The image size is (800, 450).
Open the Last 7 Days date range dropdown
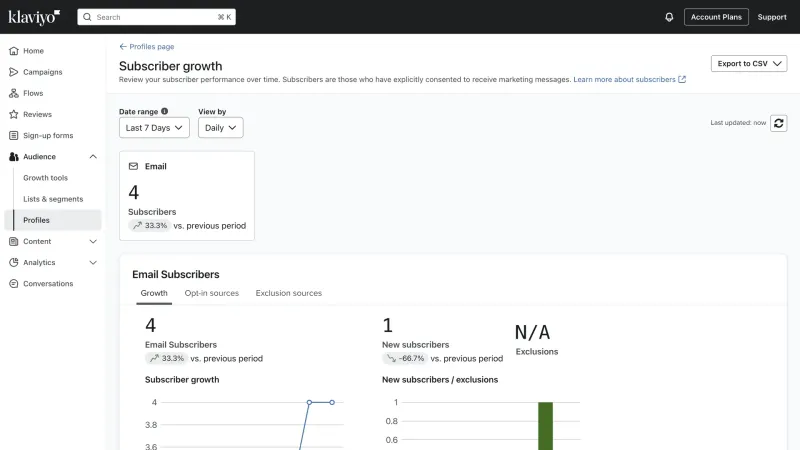click(x=154, y=128)
